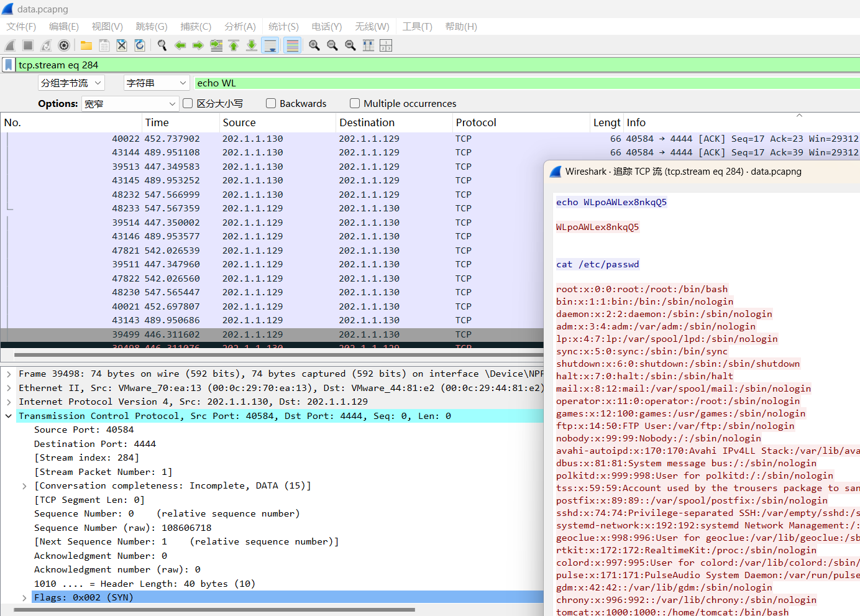Screen dimensions: 860x616
Task: Sort packets by the Protocol column header
Action: (476, 122)
